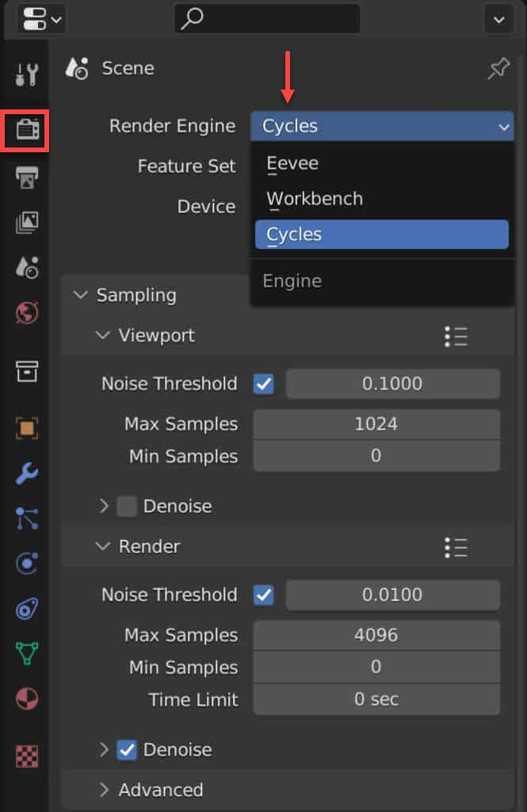Choose Workbench as render engine
This screenshot has width=527, height=812.
(314, 198)
